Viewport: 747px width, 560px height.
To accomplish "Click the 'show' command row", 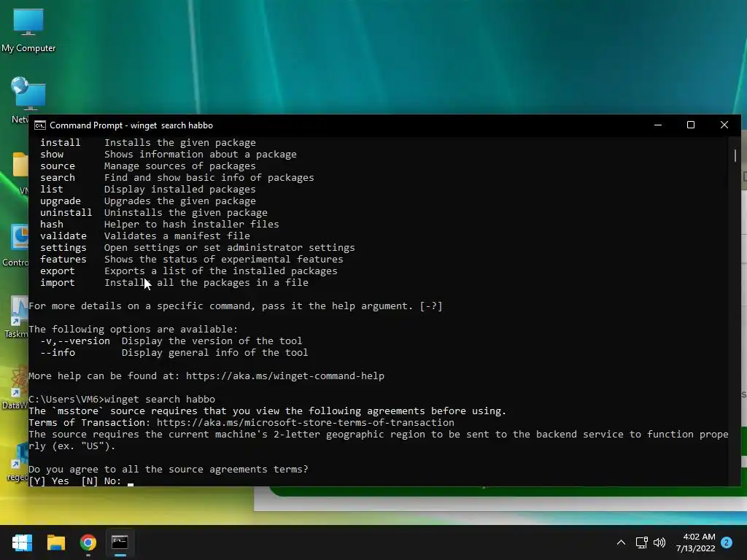I will point(169,155).
